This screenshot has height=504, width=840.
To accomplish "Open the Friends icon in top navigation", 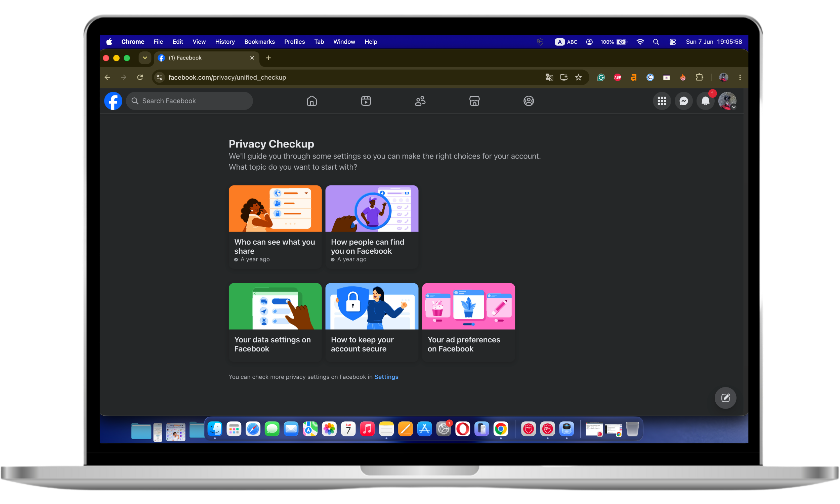I will pos(420,101).
